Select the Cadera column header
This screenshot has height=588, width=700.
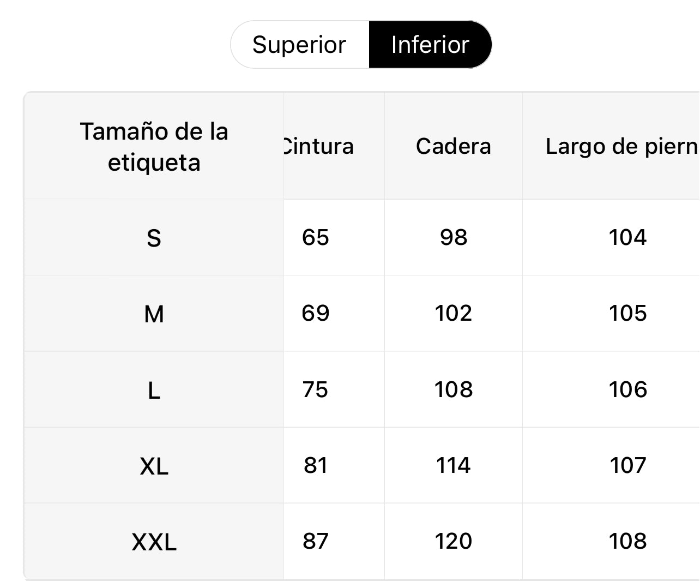pos(453,146)
